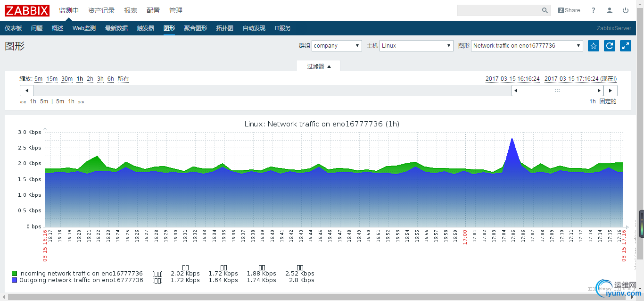The width and height of the screenshot is (644, 301).
Task: Add graph to favourites star icon
Action: [594, 46]
